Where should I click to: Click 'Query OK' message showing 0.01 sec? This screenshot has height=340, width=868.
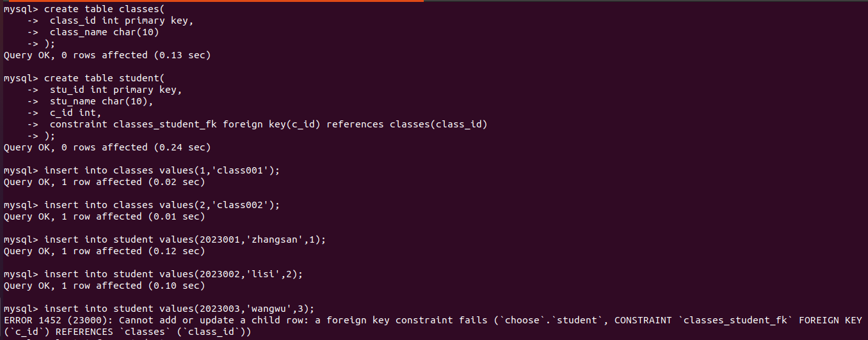pos(104,216)
